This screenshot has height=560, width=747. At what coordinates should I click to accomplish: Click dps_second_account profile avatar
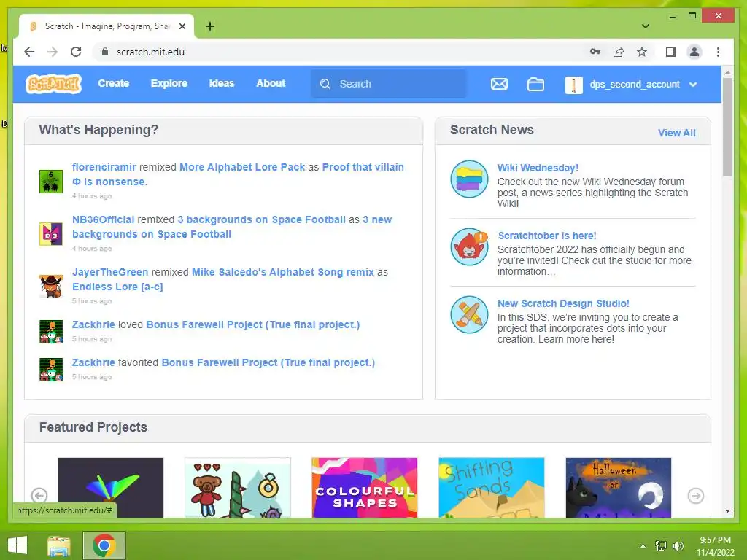[573, 85]
